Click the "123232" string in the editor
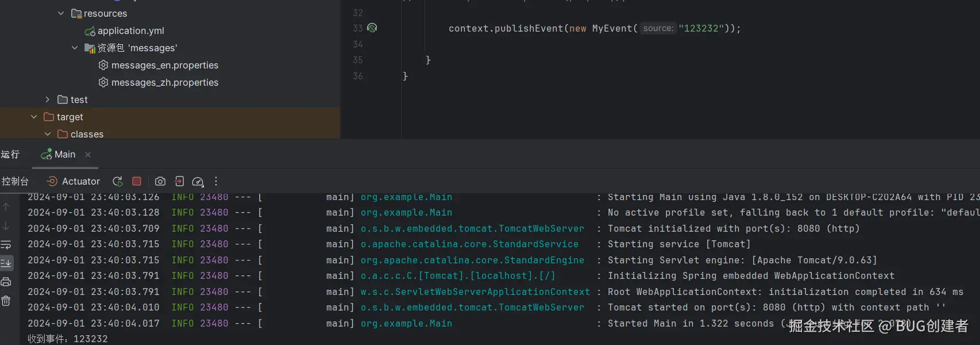Image resolution: width=980 pixels, height=345 pixels. tap(701, 28)
